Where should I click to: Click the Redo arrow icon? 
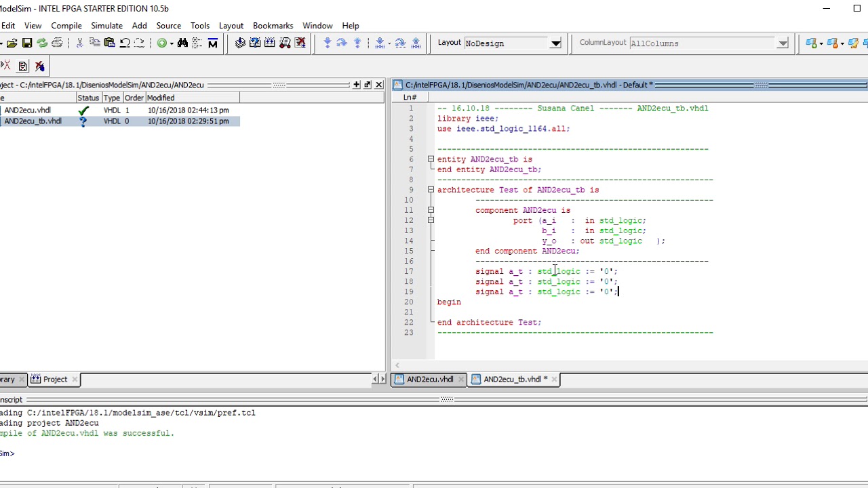point(139,43)
